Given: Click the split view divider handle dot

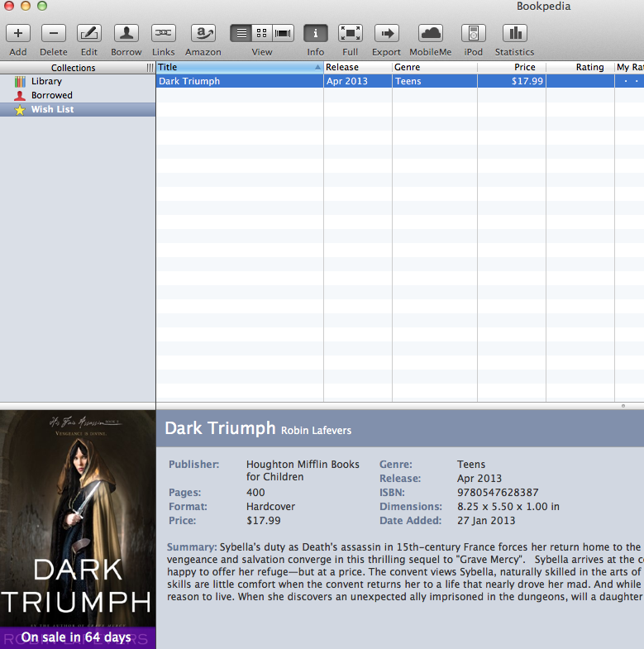Looking at the screenshot, I should tap(623, 406).
